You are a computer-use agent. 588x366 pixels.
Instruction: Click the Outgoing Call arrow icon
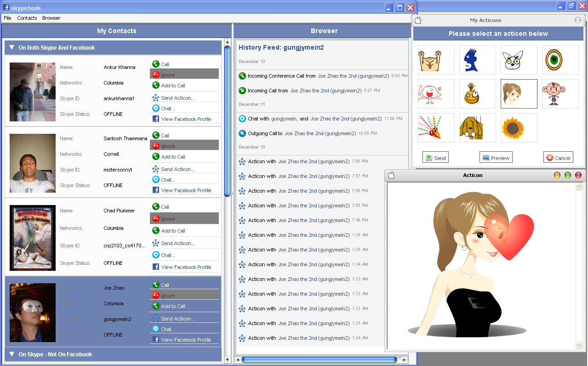pyautogui.click(x=242, y=133)
